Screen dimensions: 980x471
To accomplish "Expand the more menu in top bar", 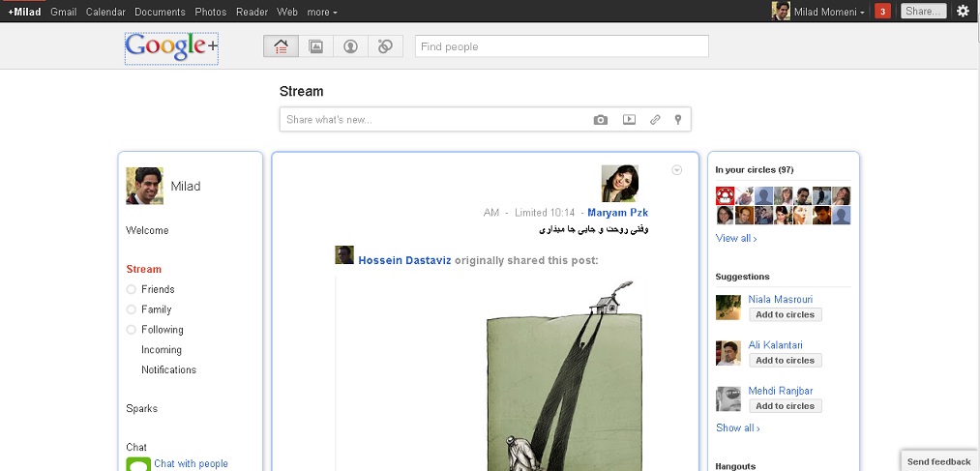I will pos(322,12).
